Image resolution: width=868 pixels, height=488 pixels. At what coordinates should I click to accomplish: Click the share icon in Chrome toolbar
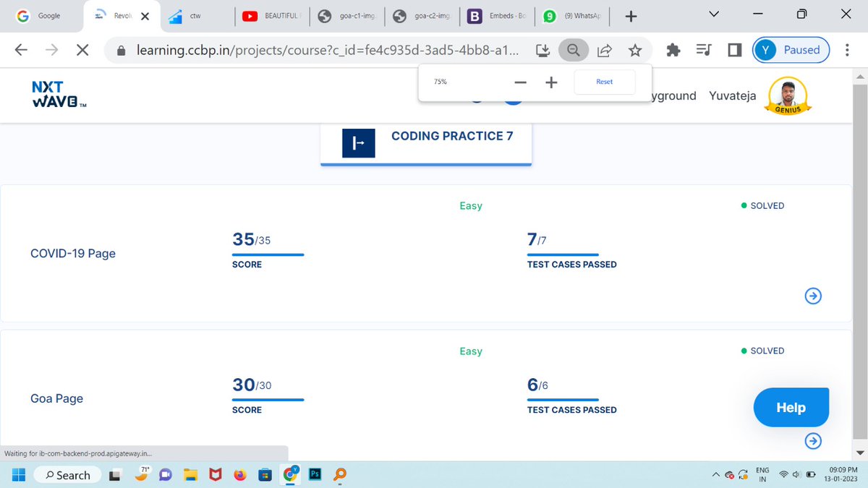(x=605, y=50)
